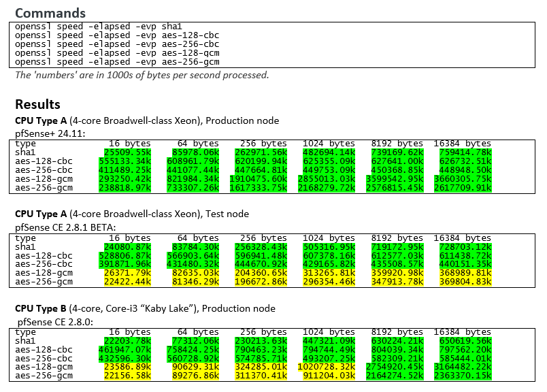Click the italic note about 1000s of bytes
This screenshot has width=547, height=392.
pyautogui.click(x=142, y=75)
